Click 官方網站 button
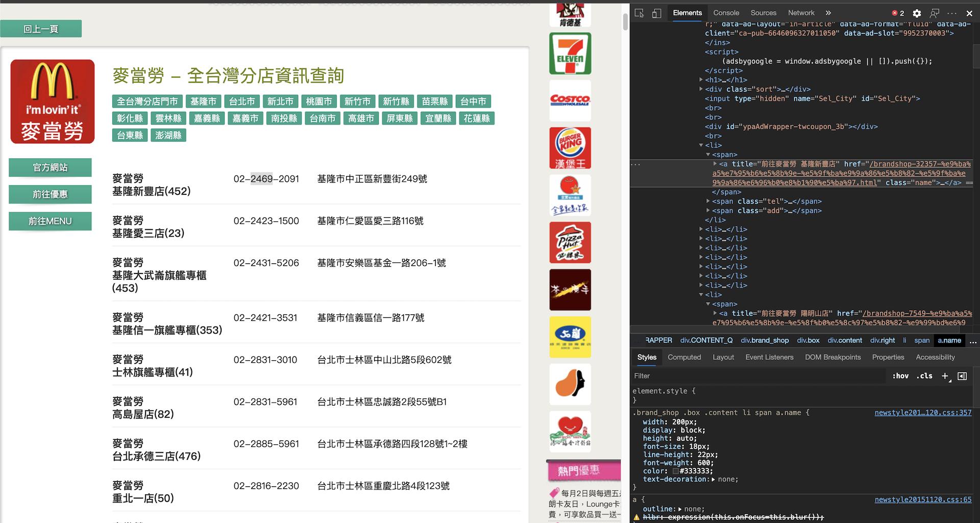This screenshot has width=980, height=523. click(x=50, y=167)
